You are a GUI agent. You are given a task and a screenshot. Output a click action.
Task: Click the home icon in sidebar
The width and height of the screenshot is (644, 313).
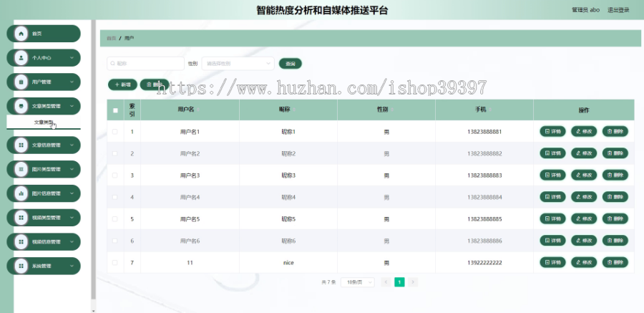click(x=21, y=34)
